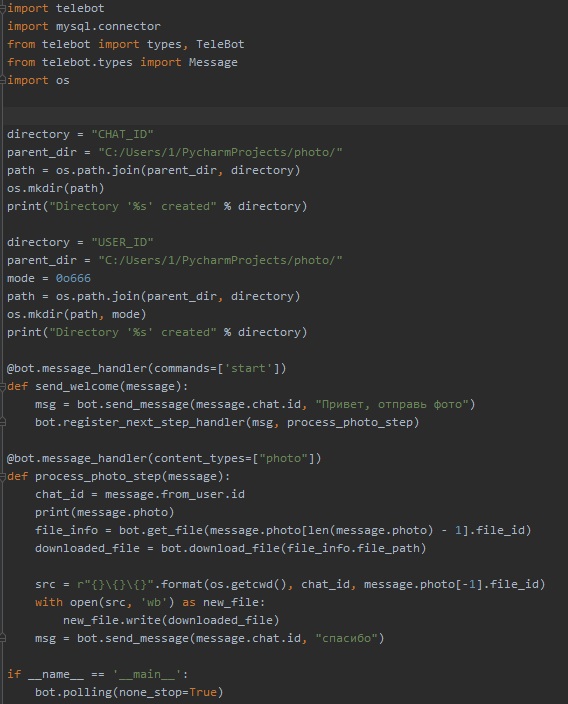Click the 0o666 mode value

point(73,278)
